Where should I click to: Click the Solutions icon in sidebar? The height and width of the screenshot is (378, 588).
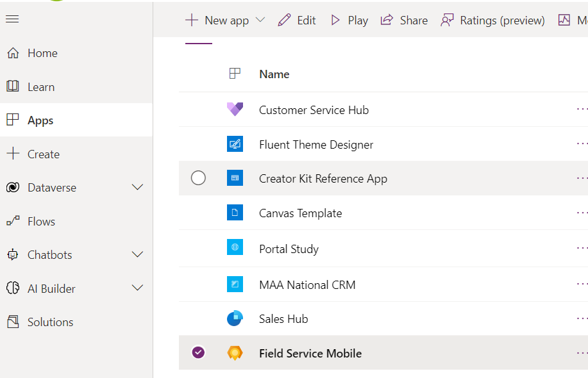tap(13, 322)
